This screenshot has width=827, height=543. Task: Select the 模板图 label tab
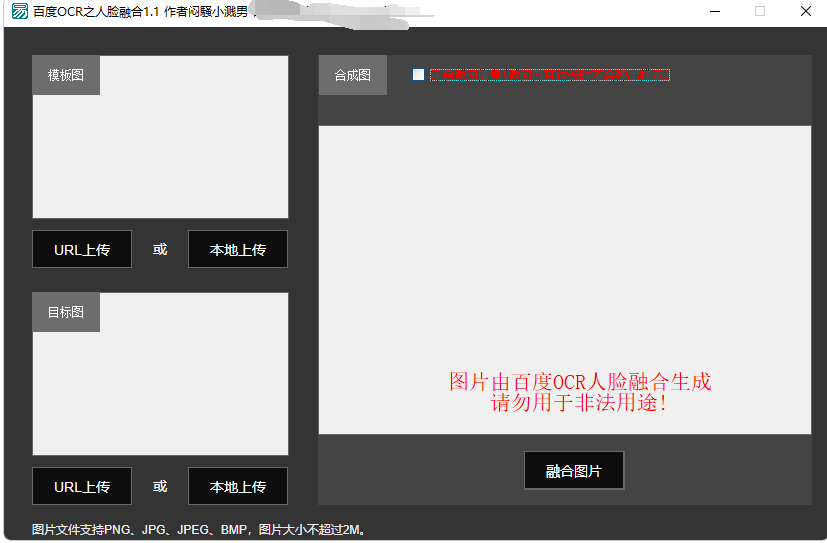tap(66, 75)
